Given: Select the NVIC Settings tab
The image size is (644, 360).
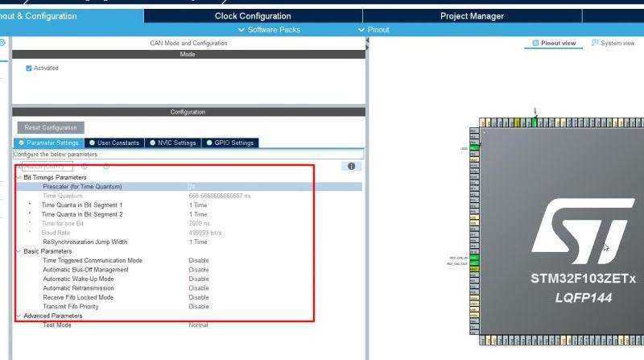Looking at the screenshot, I should 173,143.
